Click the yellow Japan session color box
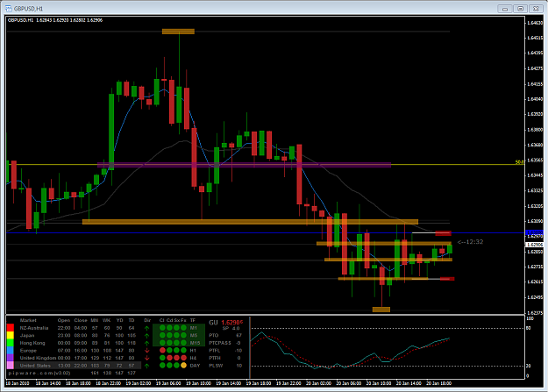This screenshot has width=548, height=392. click(x=11, y=335)
